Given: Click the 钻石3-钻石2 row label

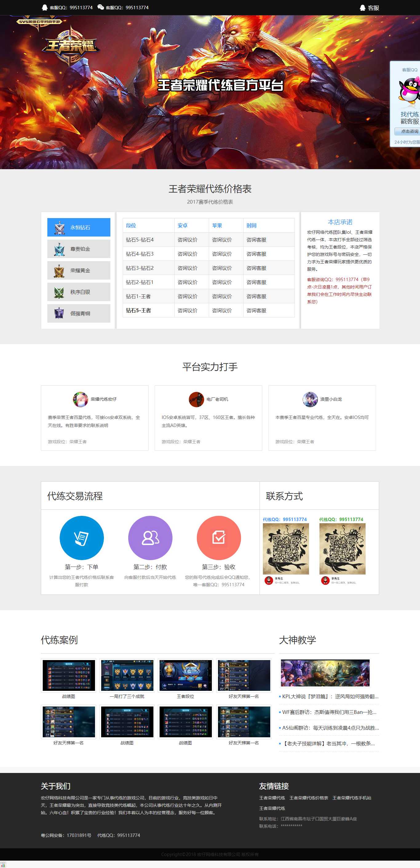Looking at the screenshot, I should click(x=140, y=268).
